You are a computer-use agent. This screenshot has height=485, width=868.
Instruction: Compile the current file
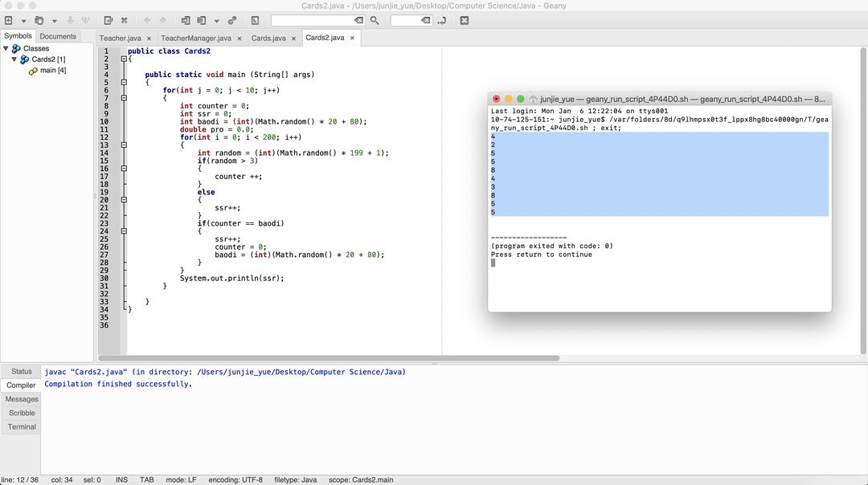tap(186, 20)
